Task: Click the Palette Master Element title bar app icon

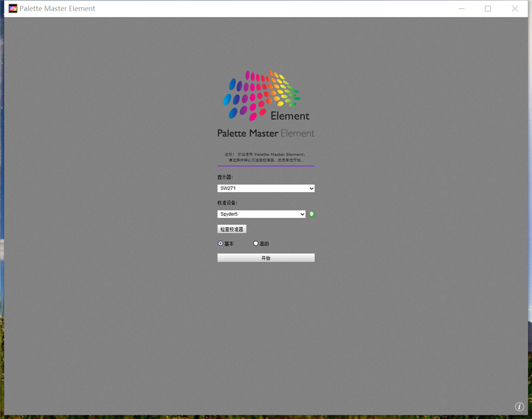Action: (x=13, y=9)
